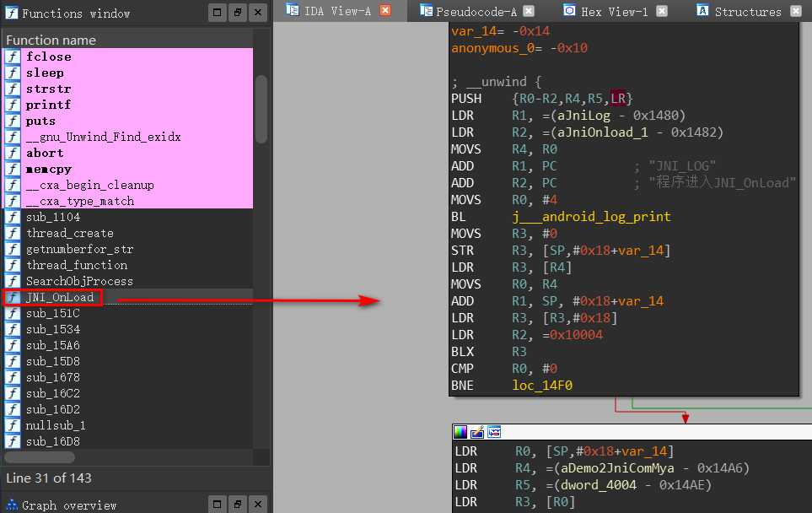
Task: Click aJniLog reference in disassembly
Action: tap(583, 116)
